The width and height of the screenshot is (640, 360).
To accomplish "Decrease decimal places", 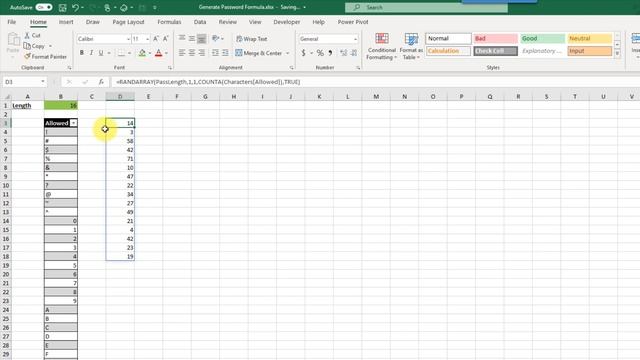I will 353,53.
